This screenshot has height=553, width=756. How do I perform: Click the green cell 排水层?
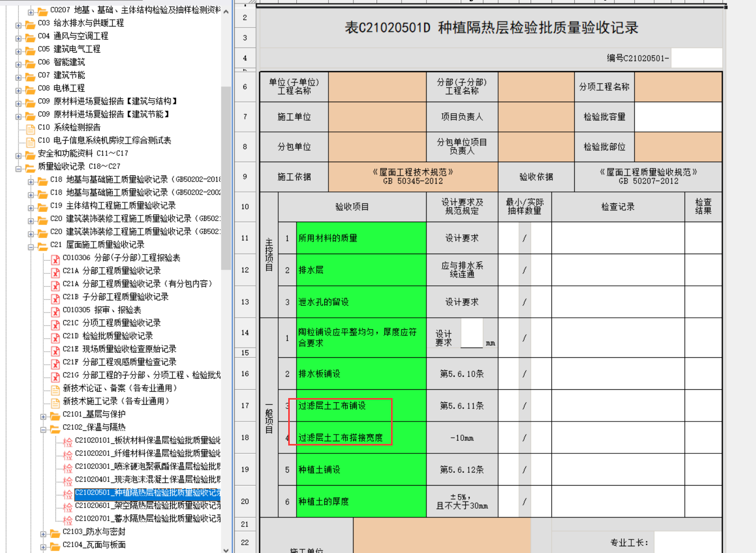[x=361, y=270]
